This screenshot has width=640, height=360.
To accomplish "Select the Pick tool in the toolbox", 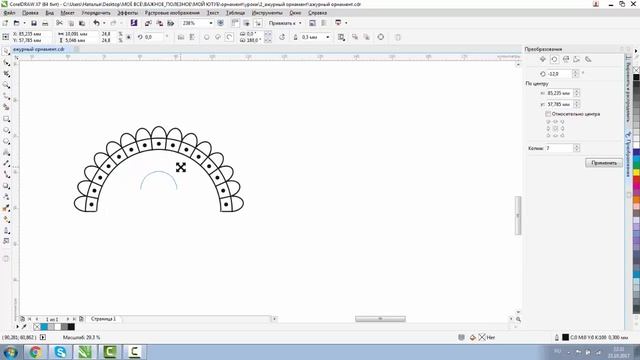I will (x=6, y=51).
